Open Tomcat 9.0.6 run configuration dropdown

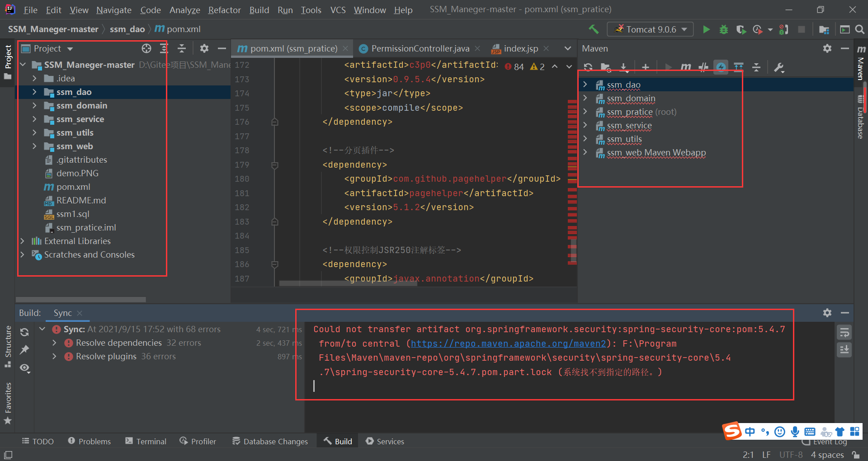click(651, 29)
